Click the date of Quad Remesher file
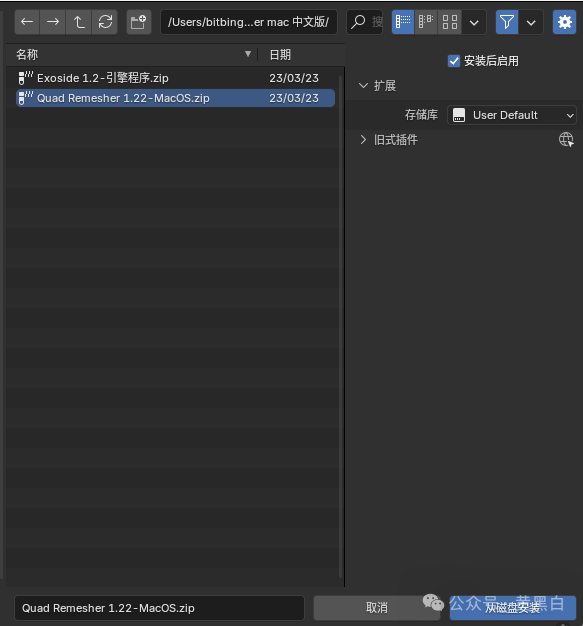583x626 pixels. click(x=294, y=98)
